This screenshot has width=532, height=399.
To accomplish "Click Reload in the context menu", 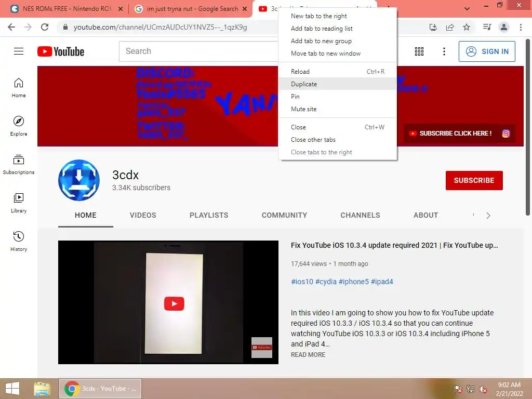I will click(338, 72).
